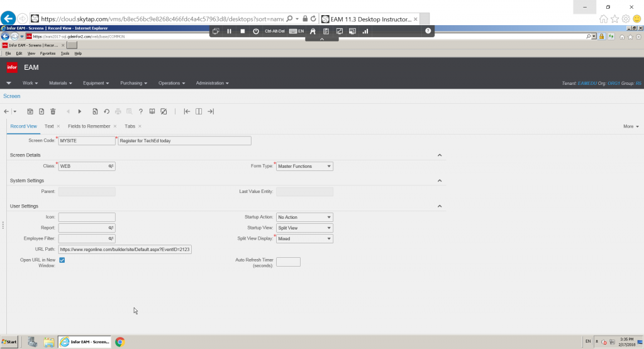Click the Skytap connection signal bars icon

click(365, 31)
